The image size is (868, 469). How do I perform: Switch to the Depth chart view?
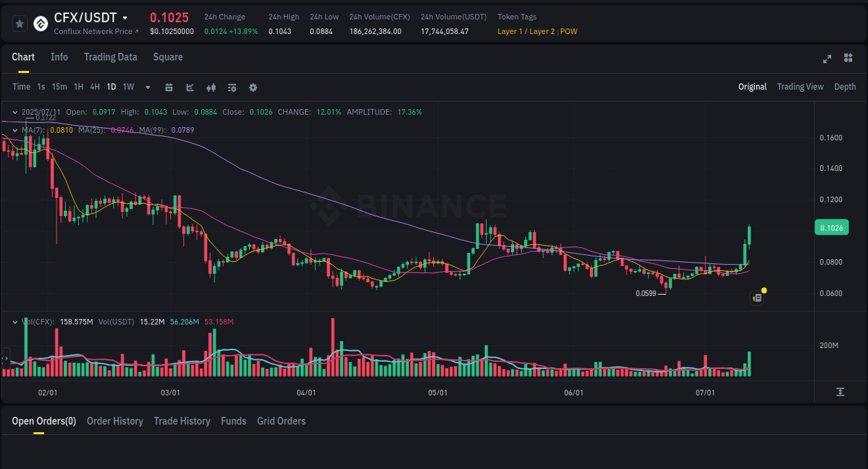(844, 87)
